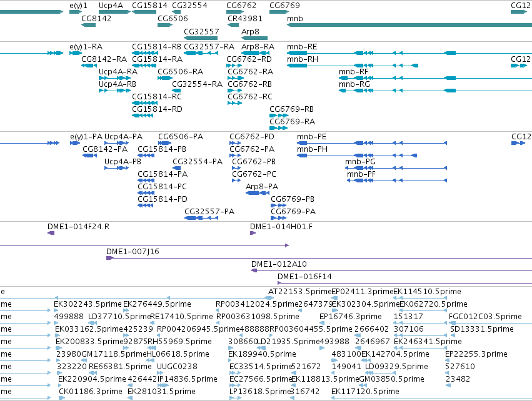Click CDS mnb-PH
The image size is (532, 401).
[x=357, y=156]
